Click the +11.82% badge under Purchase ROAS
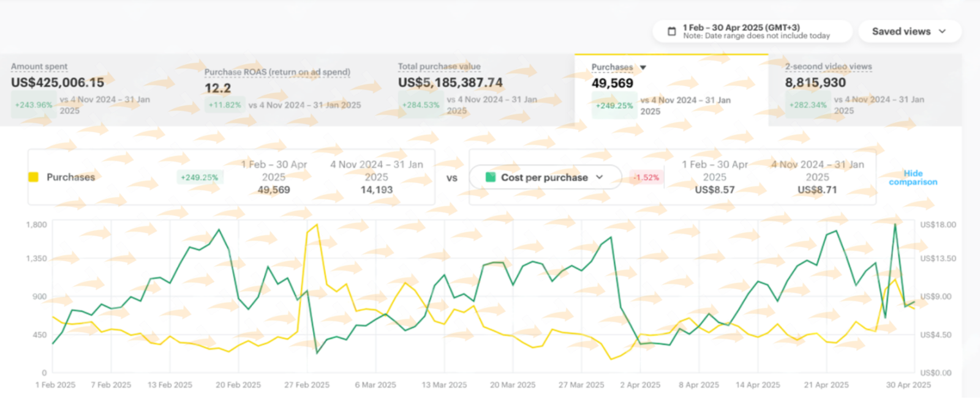This screenshot has width=980, height=401. point(225,105)
